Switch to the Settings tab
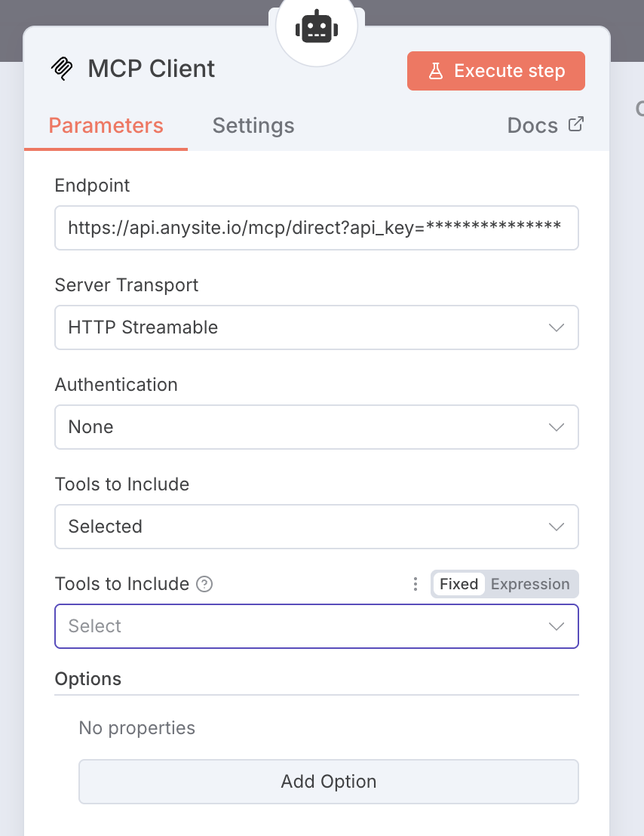 pyautogui.click(x=253, y=125)
